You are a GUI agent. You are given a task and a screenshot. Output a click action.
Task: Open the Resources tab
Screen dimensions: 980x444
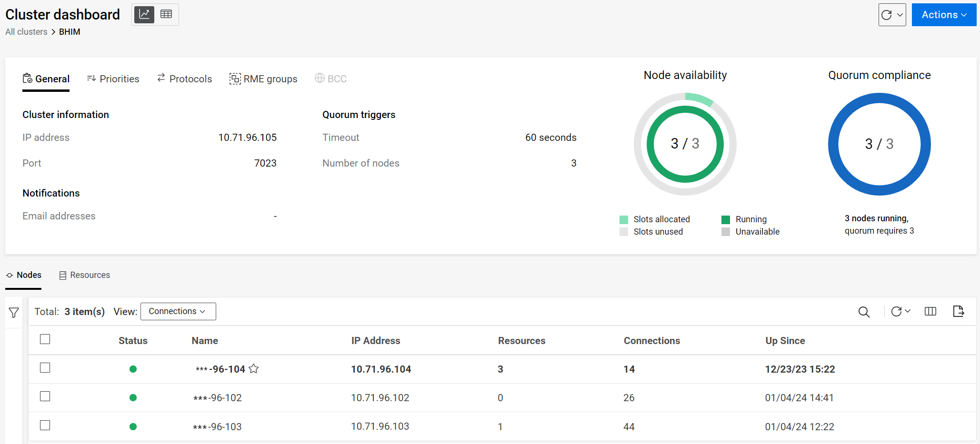[85, 275]
